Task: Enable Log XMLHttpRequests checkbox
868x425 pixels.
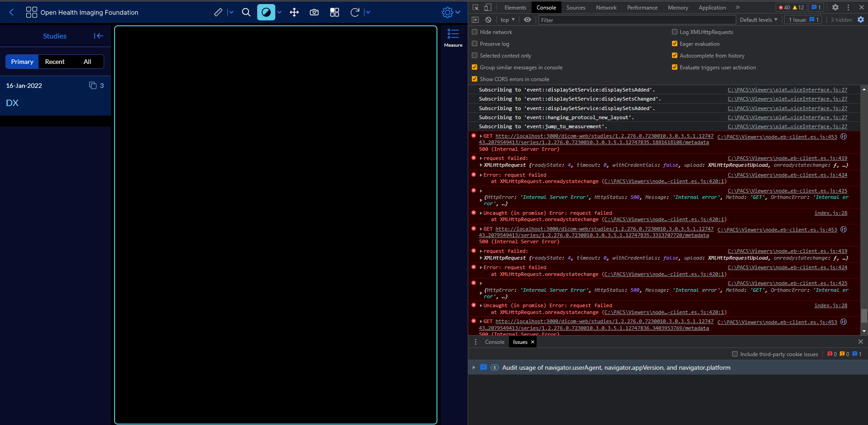Action: (675, 32)
